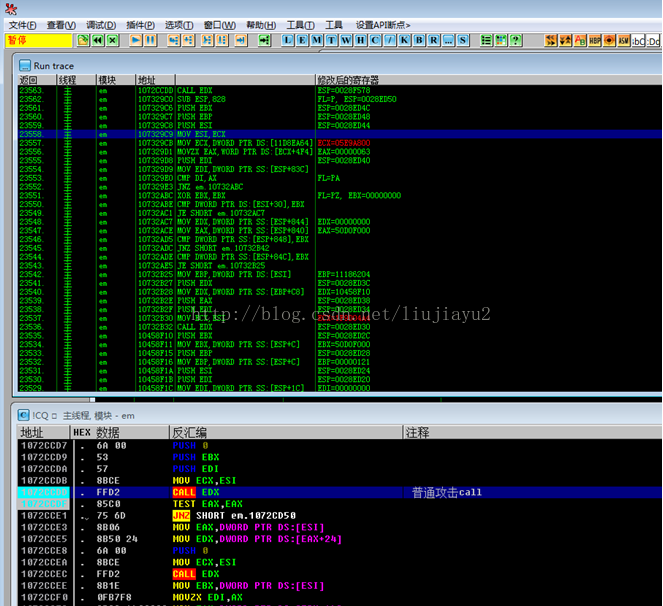The width and height of the screenshot is (663, 606).
Task: Open Breakpoints window with B button
Action: pos(419,40)
